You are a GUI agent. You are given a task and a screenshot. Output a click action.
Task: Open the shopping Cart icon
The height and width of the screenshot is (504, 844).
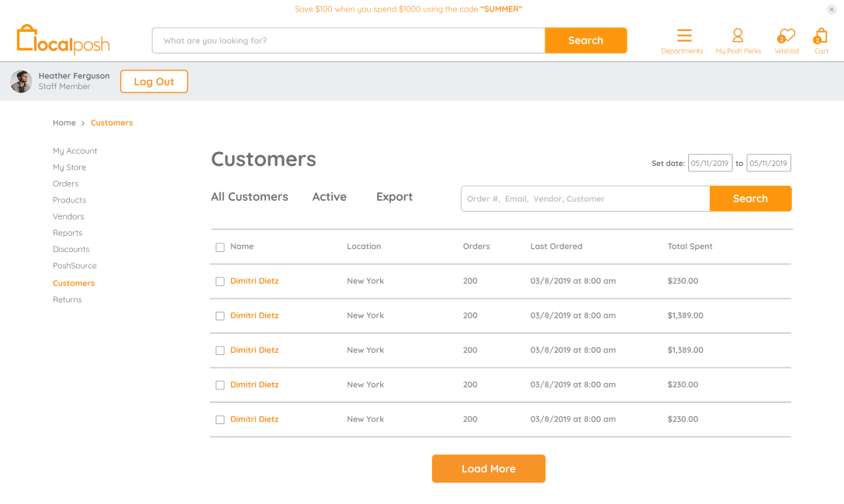click(821, 36)
